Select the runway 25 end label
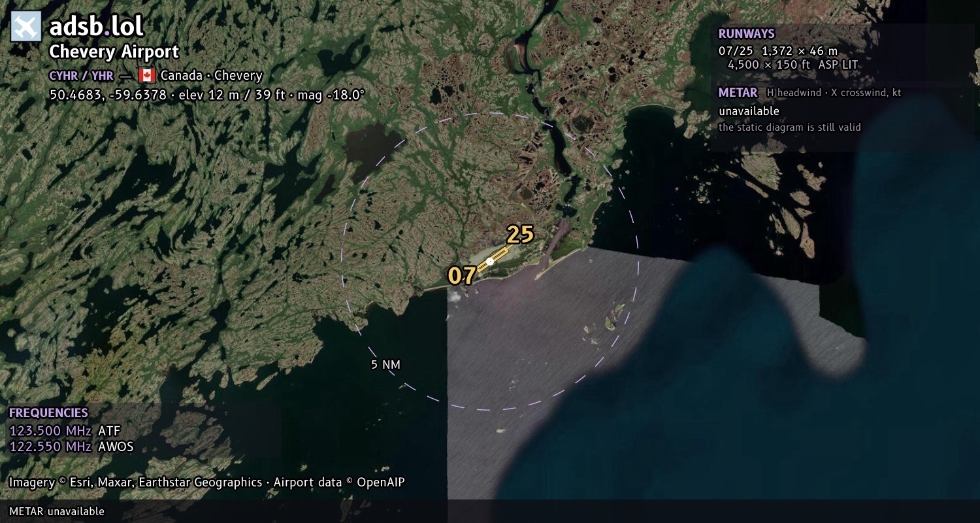 [520, 234]
